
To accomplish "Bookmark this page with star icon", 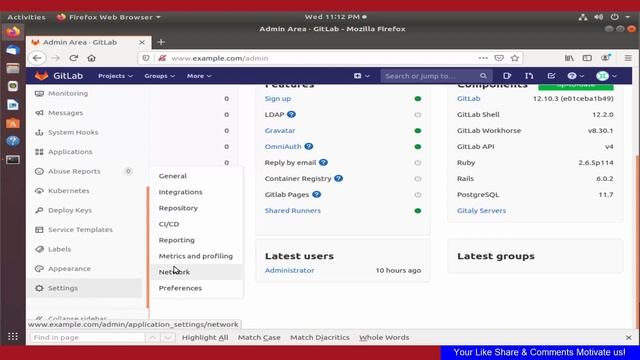I will coord(515,58).
